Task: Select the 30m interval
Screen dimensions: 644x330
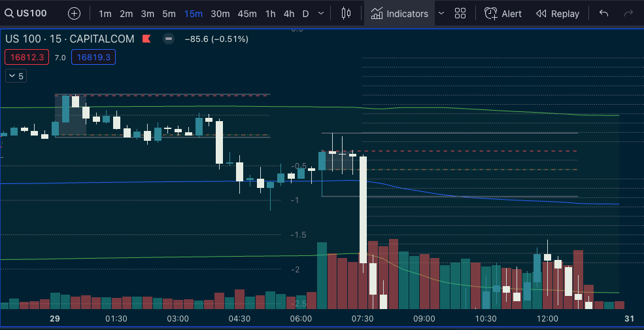Action: click(x=220, y=13)
